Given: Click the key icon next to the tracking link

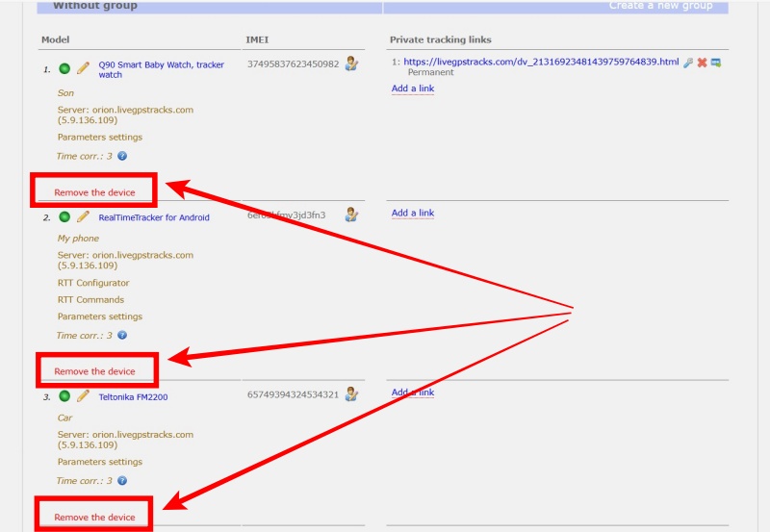Looking at the screenshot, I should pos(688,63).
